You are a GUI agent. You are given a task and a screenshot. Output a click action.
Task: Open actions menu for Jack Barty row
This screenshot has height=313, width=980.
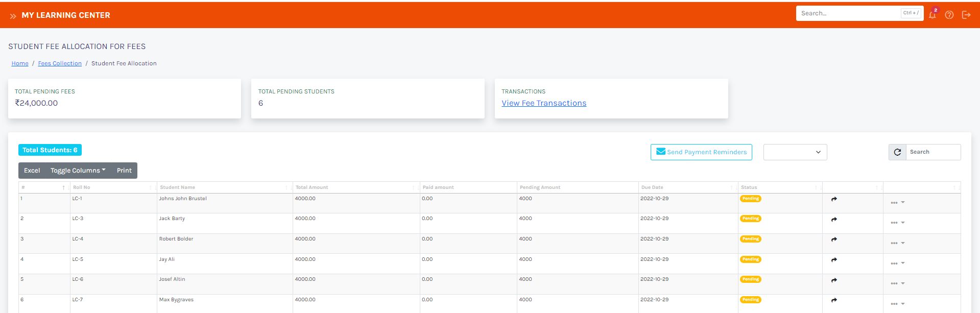[x=897, y=223]
